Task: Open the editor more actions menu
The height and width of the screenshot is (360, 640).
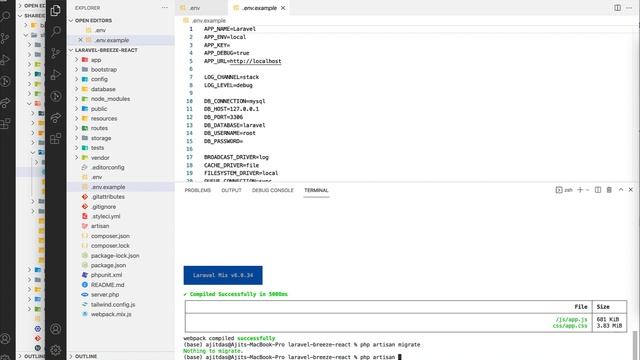Action: (629, 8)
